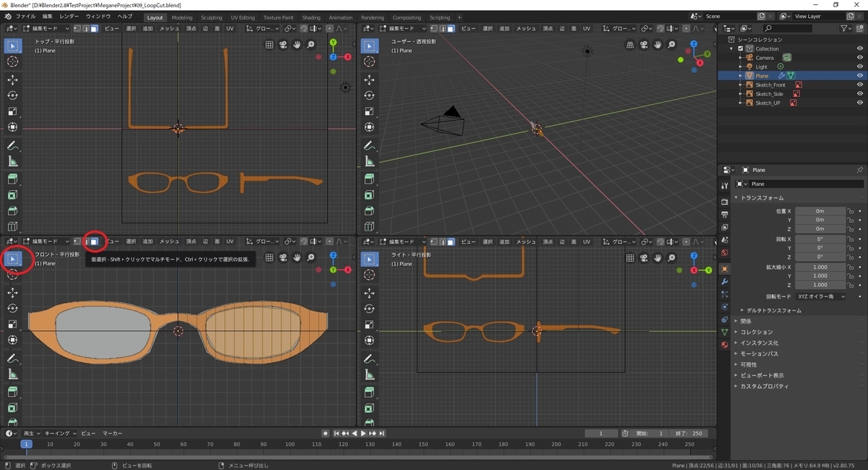Hide Sketch_Front using its eye icon

[x=860, y=85]
